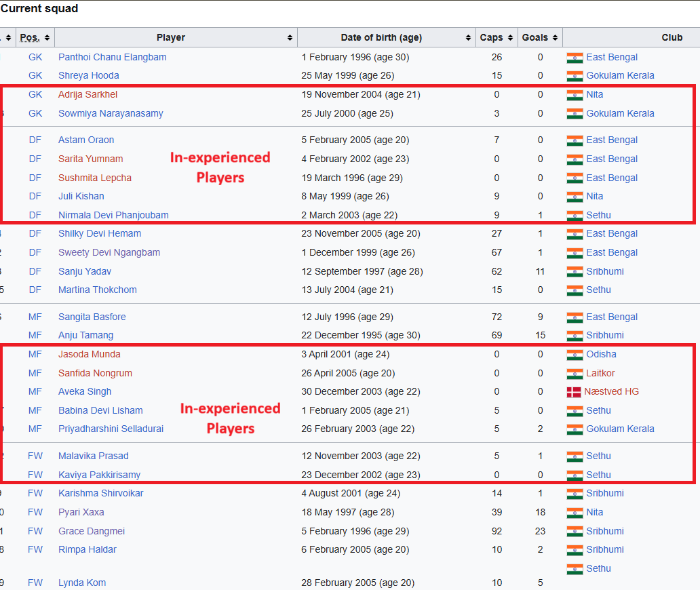Open Shilky Devi Hemam player page
Screen dimensions: 700x590
100,233
